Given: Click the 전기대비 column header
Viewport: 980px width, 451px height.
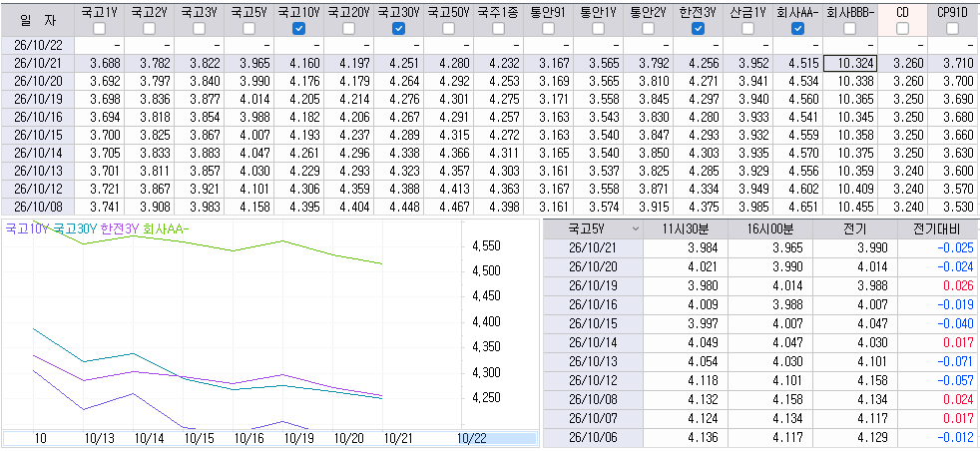Looking at the screenshot, I should (x=938, y=229).
